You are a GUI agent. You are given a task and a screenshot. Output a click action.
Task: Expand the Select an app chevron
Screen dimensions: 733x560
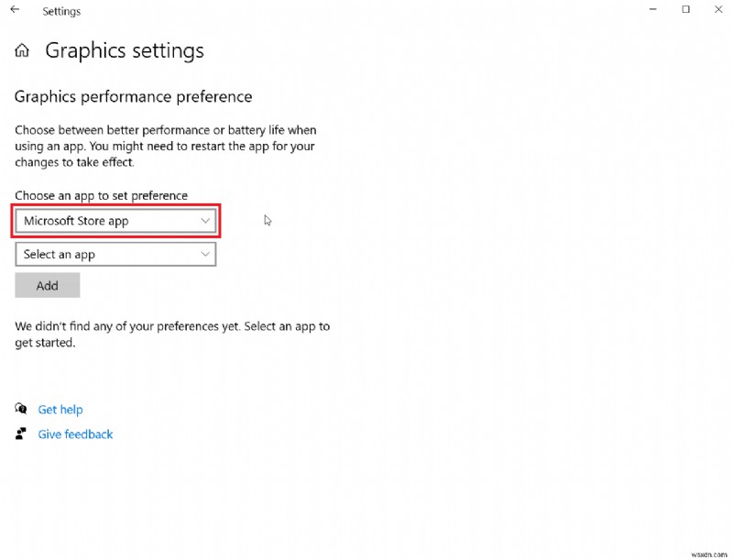click(x=203, y=254)
